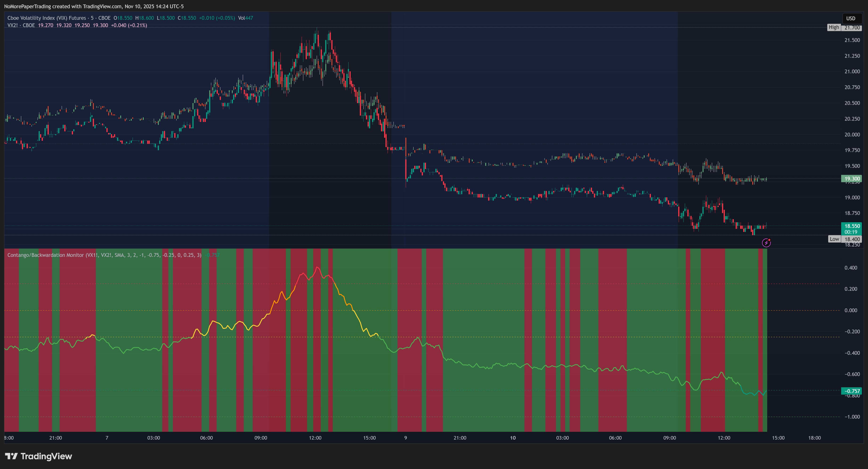Click the 19.750 price axis label
This screenshot has height=469, width=868.
click(852, 150)
